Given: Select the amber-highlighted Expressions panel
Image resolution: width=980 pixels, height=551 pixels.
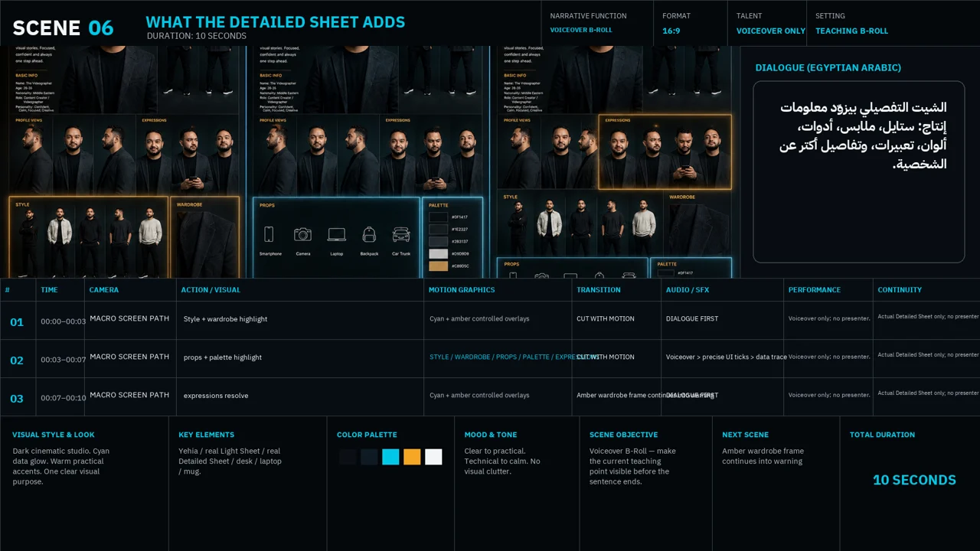Looking at the screenshot, I should [x=665, y=152].
